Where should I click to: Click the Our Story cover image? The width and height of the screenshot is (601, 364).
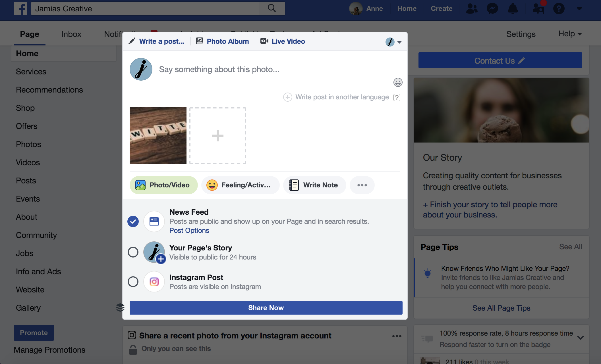pos(501,110)
